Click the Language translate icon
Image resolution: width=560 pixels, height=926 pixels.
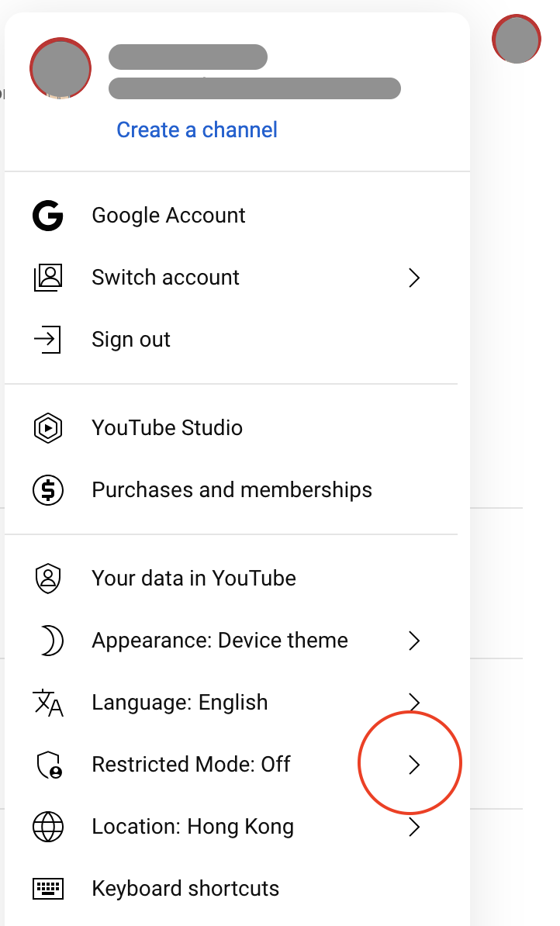click(x=47, y=703)
